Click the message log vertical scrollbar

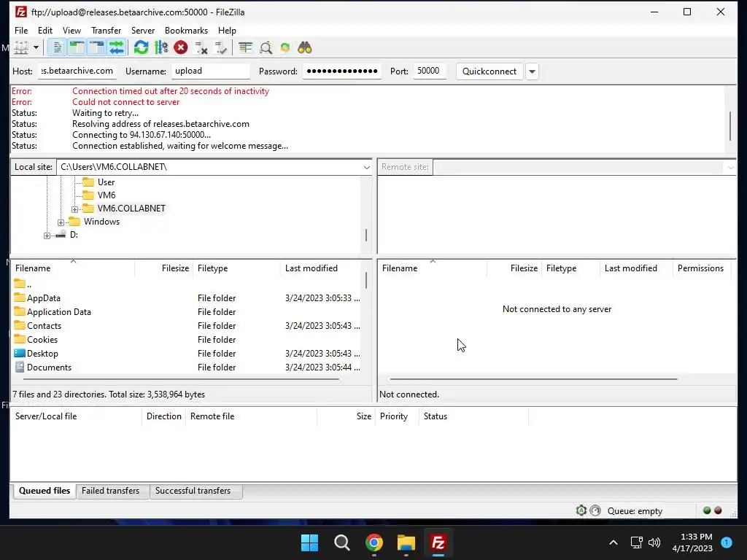click(729, 125)
